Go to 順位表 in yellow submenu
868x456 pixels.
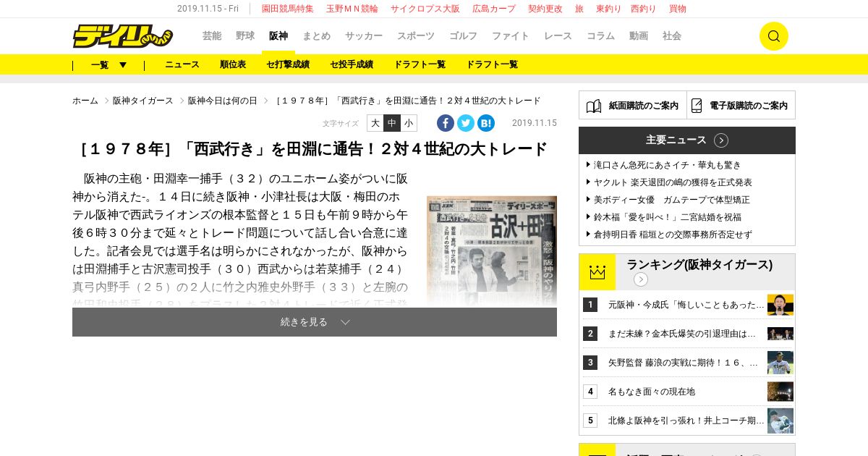point(233,64)
